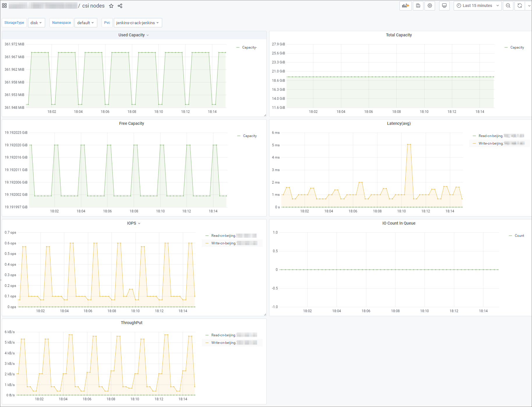
Task: Open Pvc jenkins-ci-ack-jenkins dropdown
Action: (138, 23)
